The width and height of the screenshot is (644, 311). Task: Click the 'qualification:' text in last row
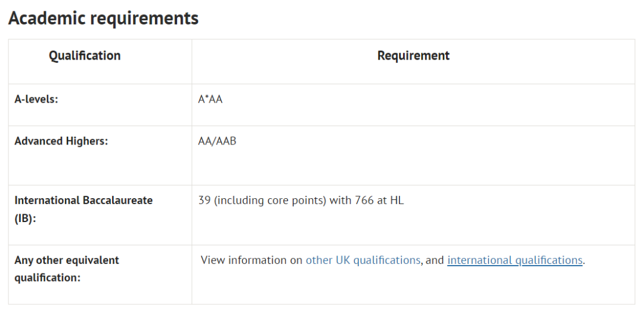[48, 278]
